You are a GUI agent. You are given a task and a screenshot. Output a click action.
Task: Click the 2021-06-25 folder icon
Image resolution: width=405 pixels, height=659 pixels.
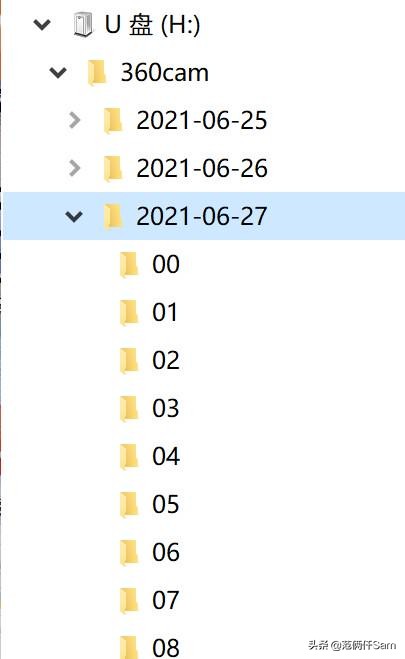point(113,121)
